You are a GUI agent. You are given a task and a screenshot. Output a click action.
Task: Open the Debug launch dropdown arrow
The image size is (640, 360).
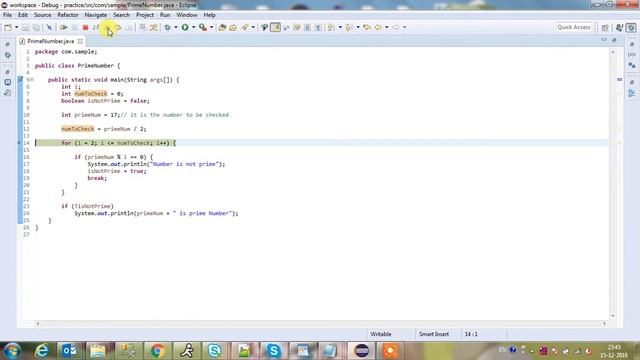click(x=176, y=27)
